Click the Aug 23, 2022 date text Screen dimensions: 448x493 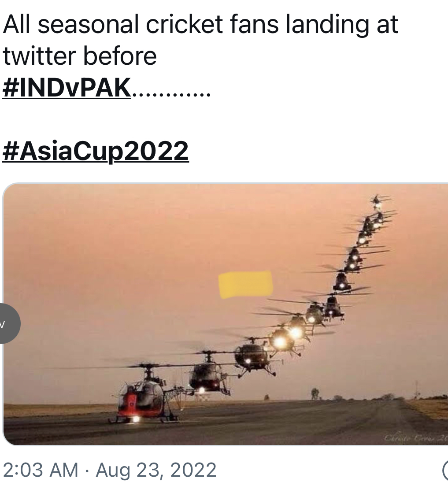tap(156, 471)
